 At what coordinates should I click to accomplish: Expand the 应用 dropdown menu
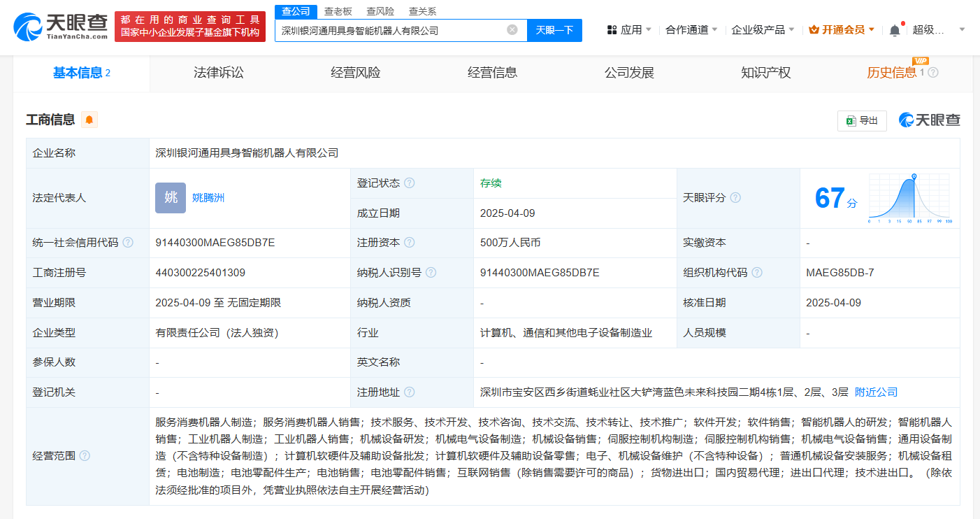pos(629,30)
